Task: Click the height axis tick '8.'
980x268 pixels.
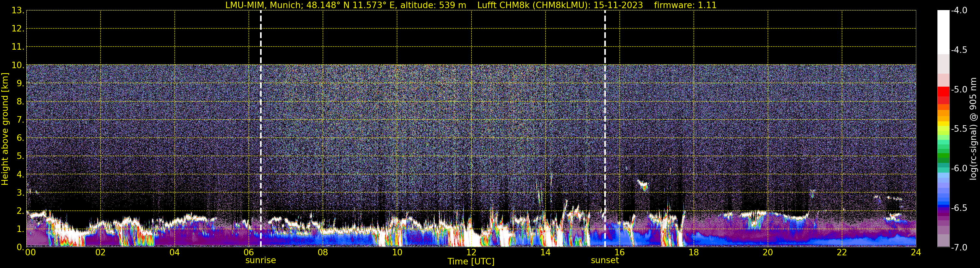Action: tap(20, 101)
